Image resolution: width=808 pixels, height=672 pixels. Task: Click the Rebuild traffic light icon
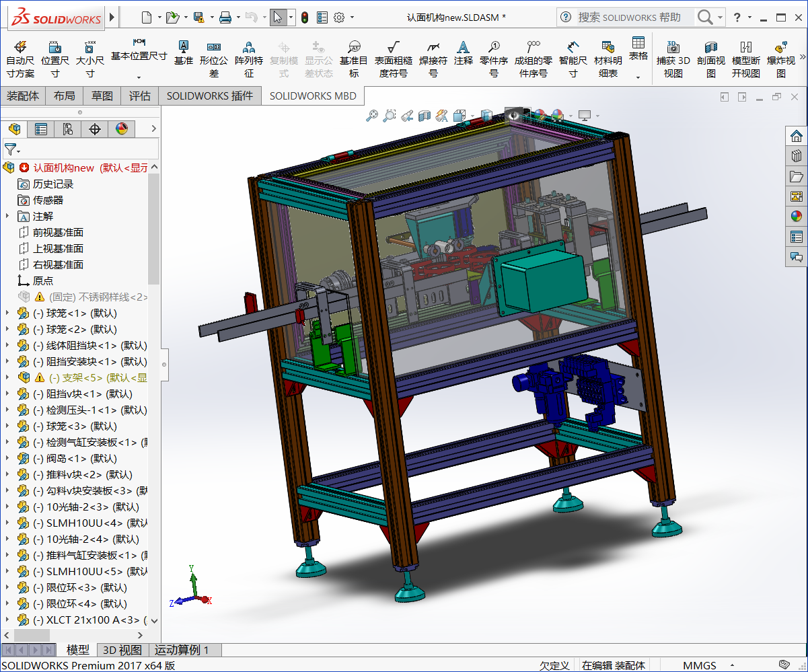tap(305, 17)
